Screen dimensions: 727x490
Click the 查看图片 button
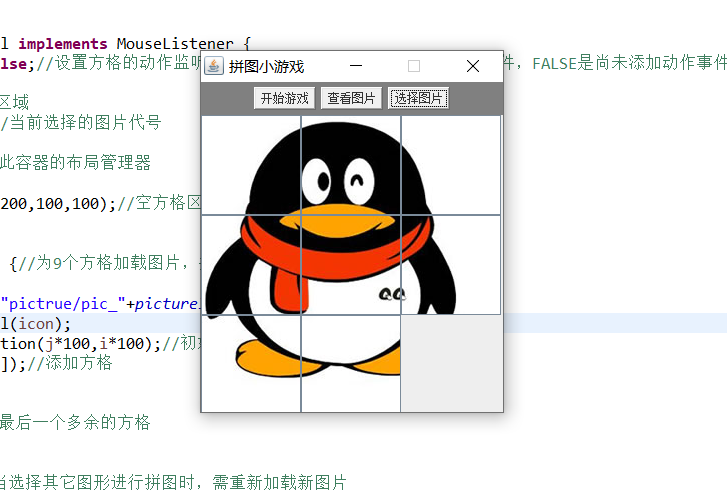(x=351, y=98)
